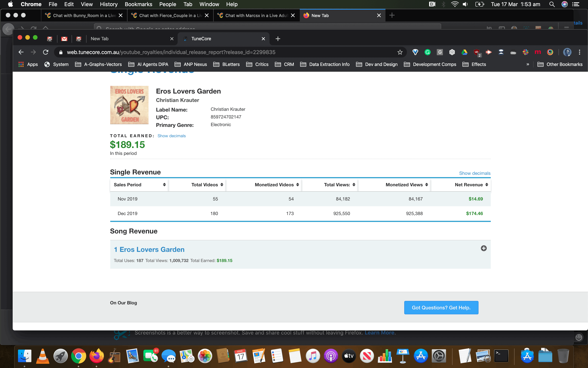The width and height of the screenshot is (588, 368).
Task: Click Learn More link in Firefox window
Action: (379, 333)
